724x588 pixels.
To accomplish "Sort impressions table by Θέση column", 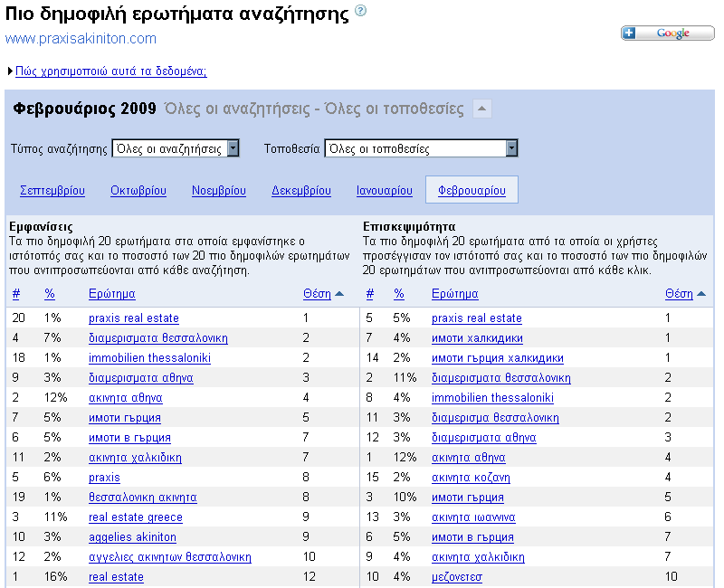I will click(x=318, y=293).
